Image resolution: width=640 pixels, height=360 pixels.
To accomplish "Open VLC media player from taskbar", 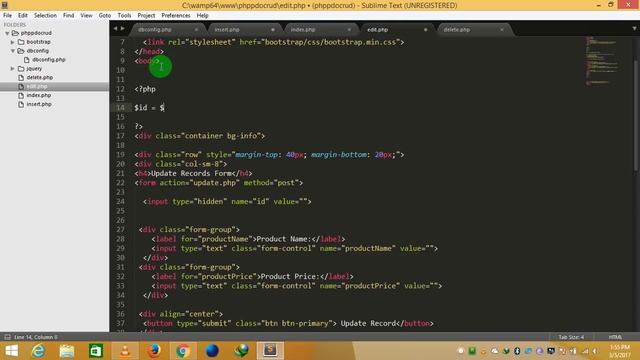I will (x=125, y=351).
